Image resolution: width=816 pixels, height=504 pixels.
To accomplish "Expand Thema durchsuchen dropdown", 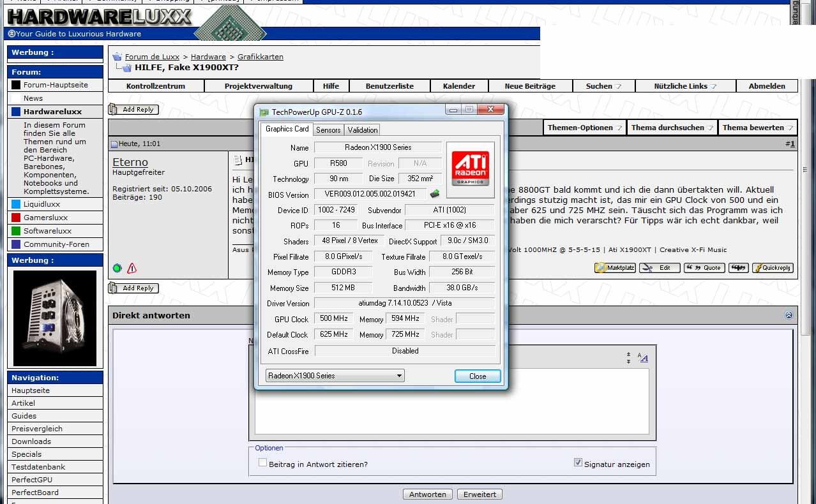I will click(672, 128).
